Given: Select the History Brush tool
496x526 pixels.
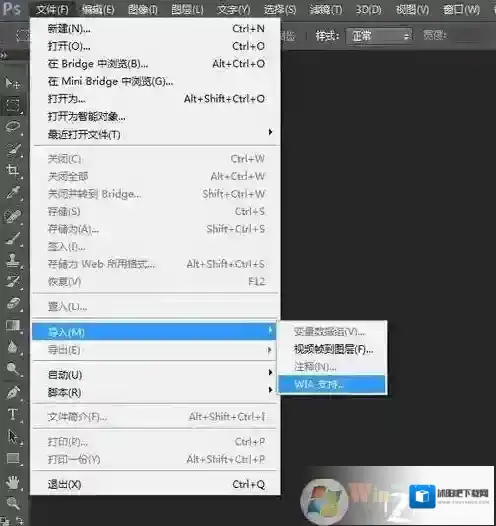Looking at the screenshot, I should pos(13,282).
